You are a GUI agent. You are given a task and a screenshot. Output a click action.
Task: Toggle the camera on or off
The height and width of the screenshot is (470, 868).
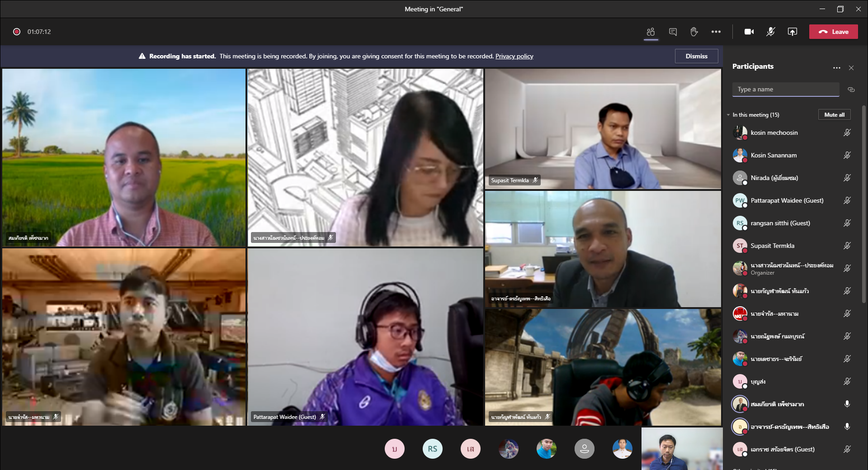(749, 32)
